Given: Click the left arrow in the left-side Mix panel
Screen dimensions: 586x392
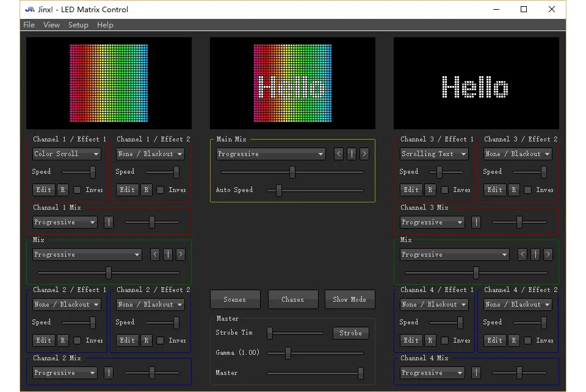Looking at the screenshot, I should [x=155, y=255].
